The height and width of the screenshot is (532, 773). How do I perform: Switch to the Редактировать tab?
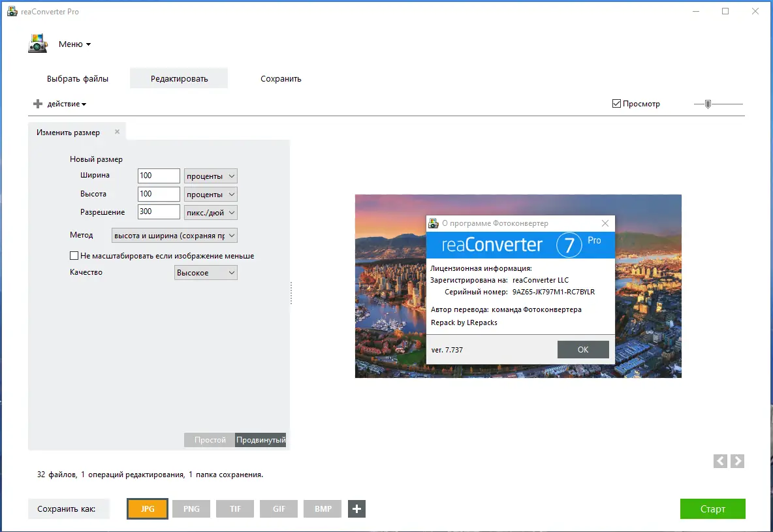pos(179,79)
